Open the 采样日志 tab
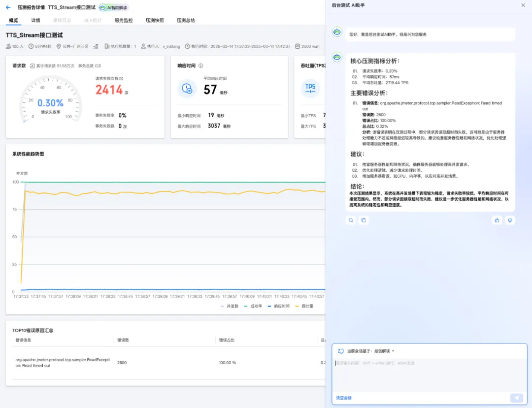Image resolution: width=532 pixels, height=408 pixels. pyautogui.click(x=62, y=20)
